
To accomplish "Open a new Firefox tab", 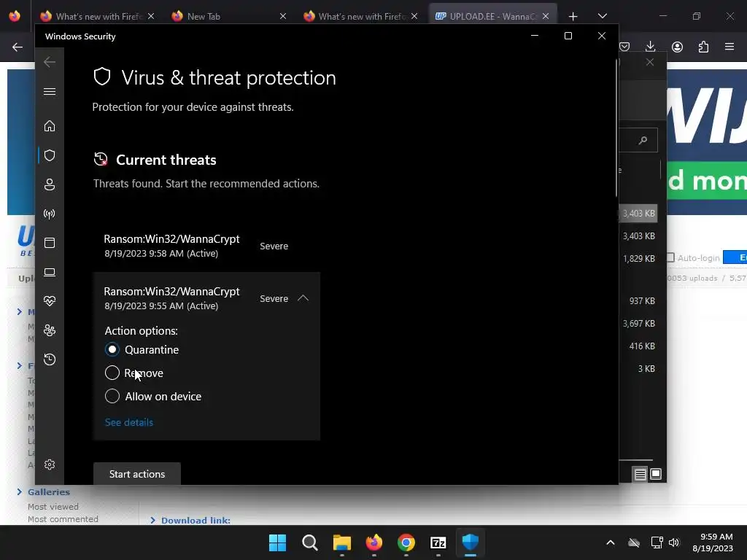I will point(573,17).
